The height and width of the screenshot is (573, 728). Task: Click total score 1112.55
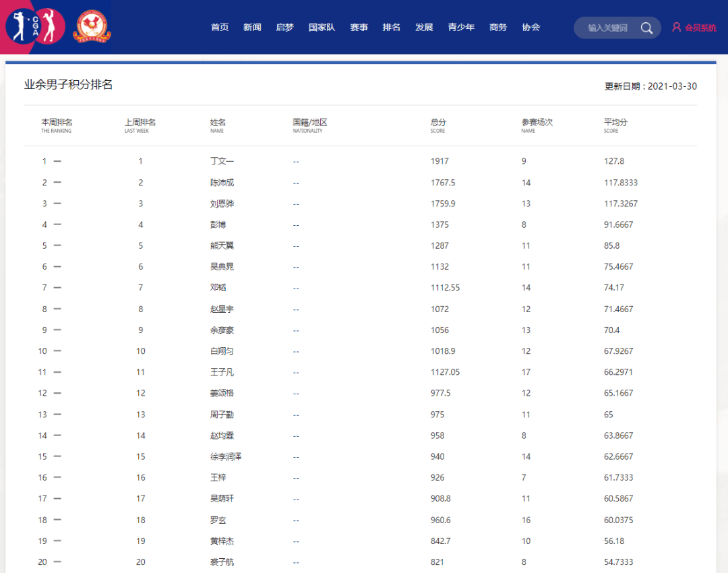446,287
